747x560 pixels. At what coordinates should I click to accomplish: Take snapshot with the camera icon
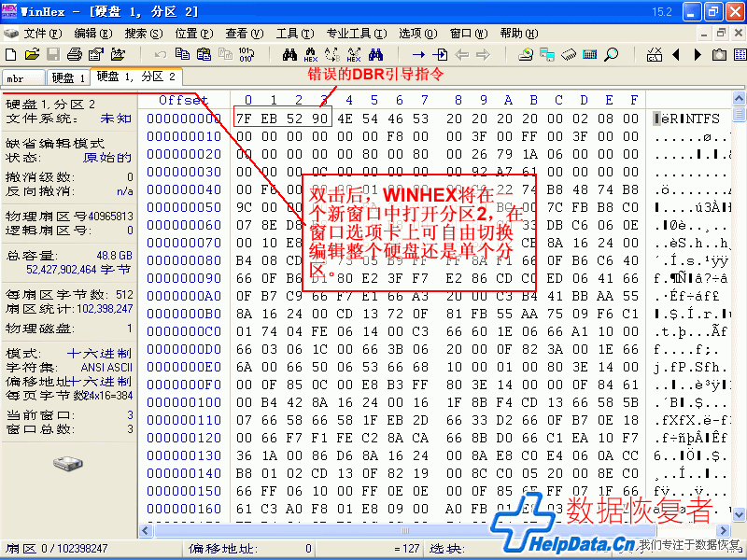(x=719, y=55)
